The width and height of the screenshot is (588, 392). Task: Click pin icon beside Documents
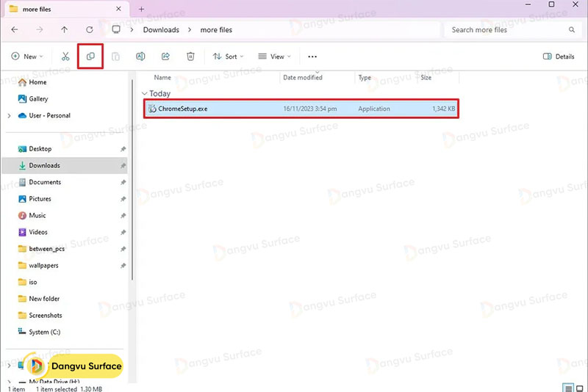(x=123, y=182)
